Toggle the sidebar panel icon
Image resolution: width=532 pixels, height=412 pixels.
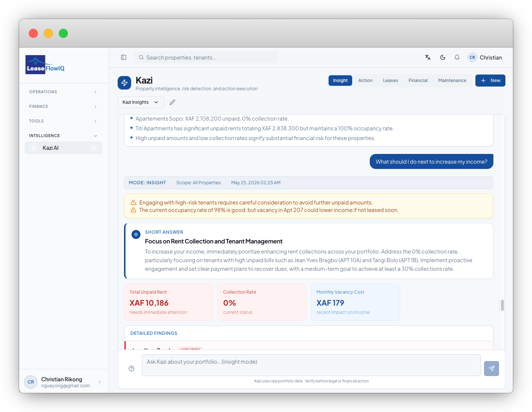(x=124, y=57)
